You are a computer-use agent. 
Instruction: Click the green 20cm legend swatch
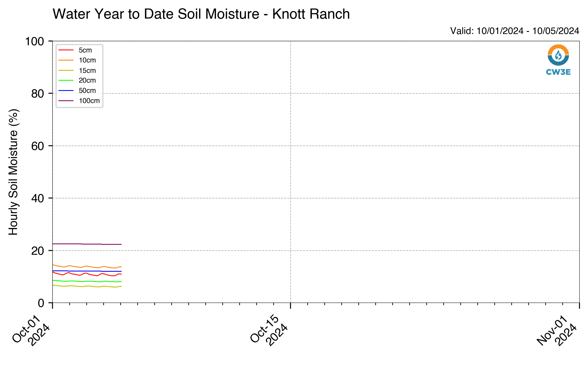(x=66, y=80)
